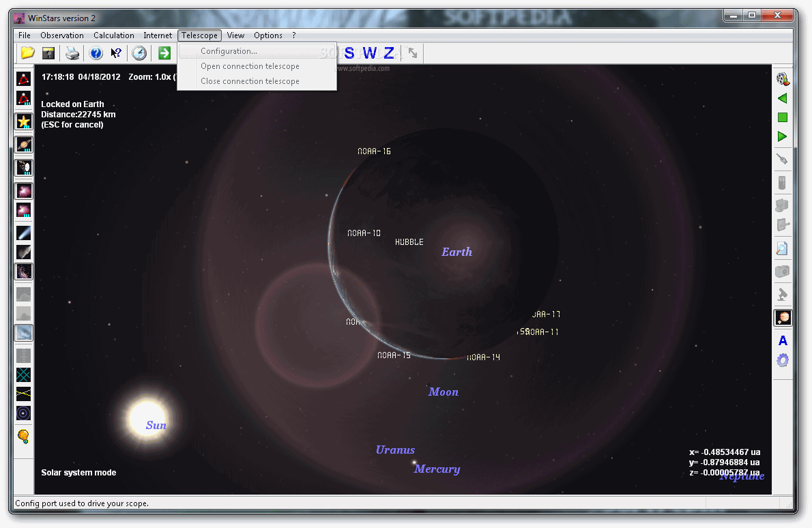Viewport: 812px width, 528px height.
Task: Open settings with the blue gear icon
Action: click(x=783, y=360)
